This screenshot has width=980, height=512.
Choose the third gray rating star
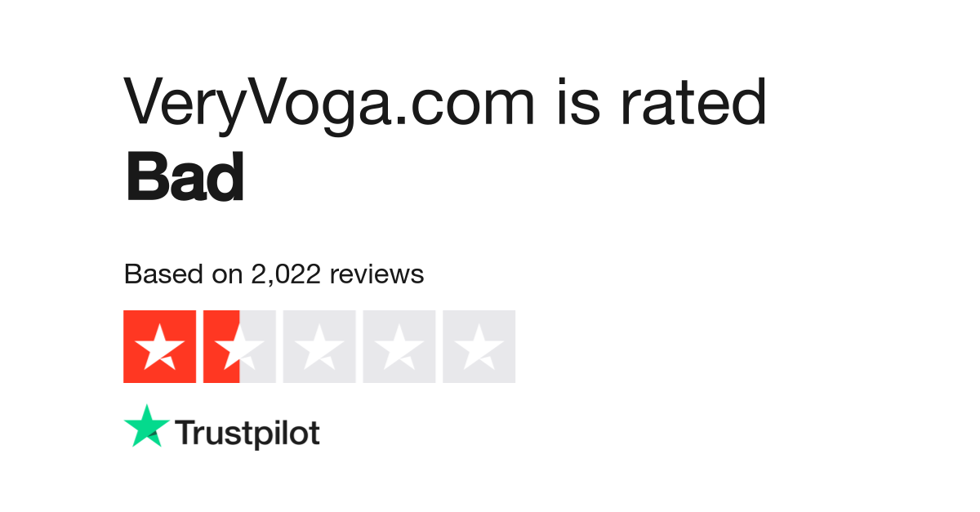click(x=319, y=346)
